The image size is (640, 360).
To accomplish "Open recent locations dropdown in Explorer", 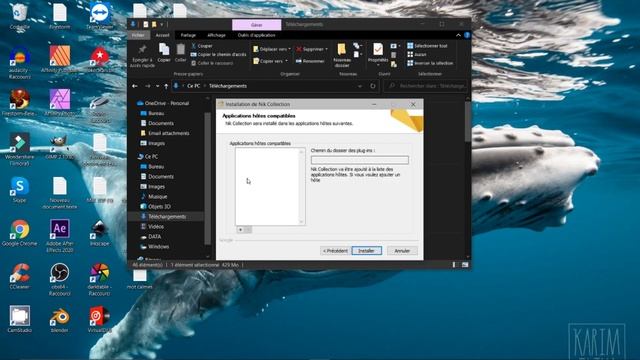I will (158, 86).
